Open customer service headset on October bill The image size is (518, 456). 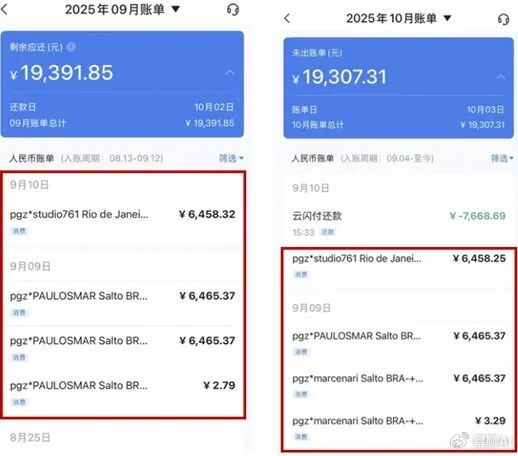tap(503, 19)
